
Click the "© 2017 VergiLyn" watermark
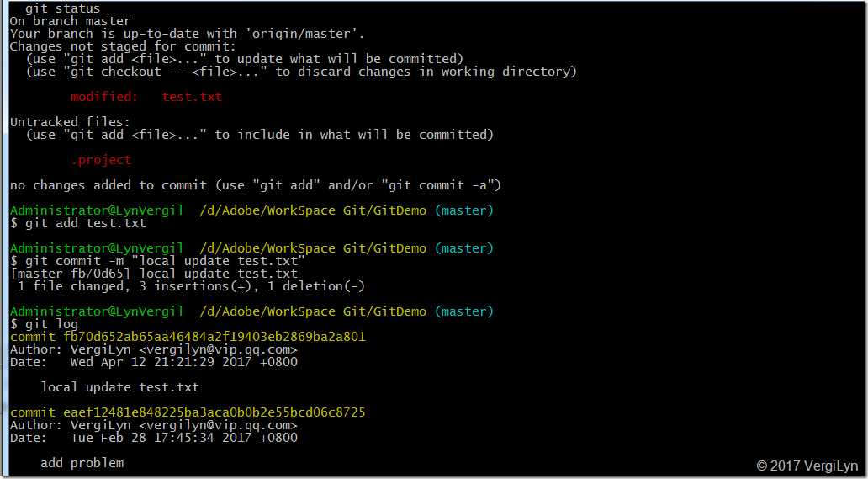pos(807,465)
